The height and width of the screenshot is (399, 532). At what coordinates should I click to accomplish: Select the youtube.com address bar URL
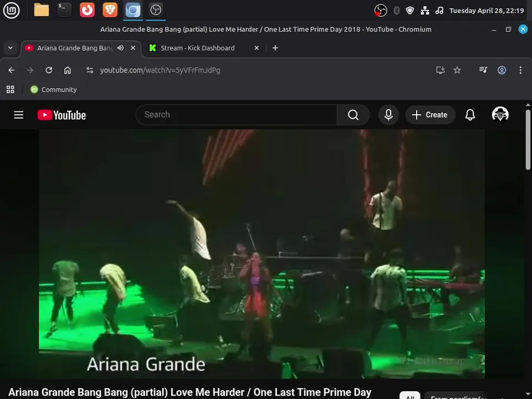pos(160,70)
